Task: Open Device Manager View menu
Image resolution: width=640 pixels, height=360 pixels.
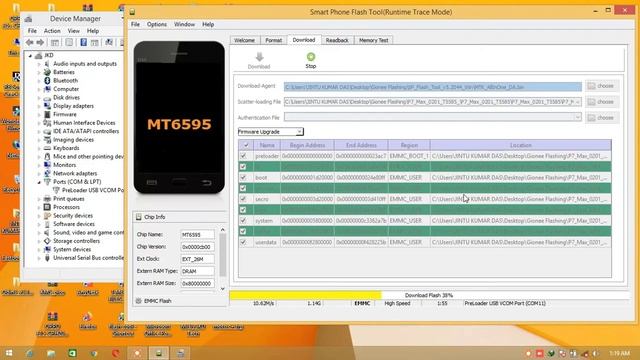Action: [x=73, y=31]
